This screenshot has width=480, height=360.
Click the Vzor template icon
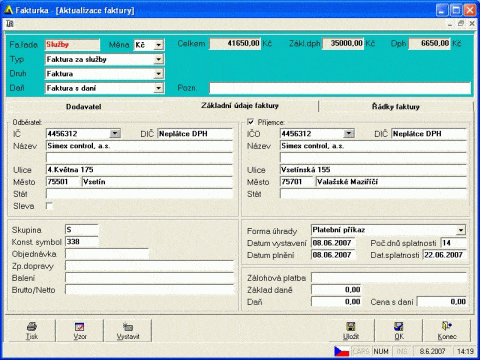(x=80, y=327)
